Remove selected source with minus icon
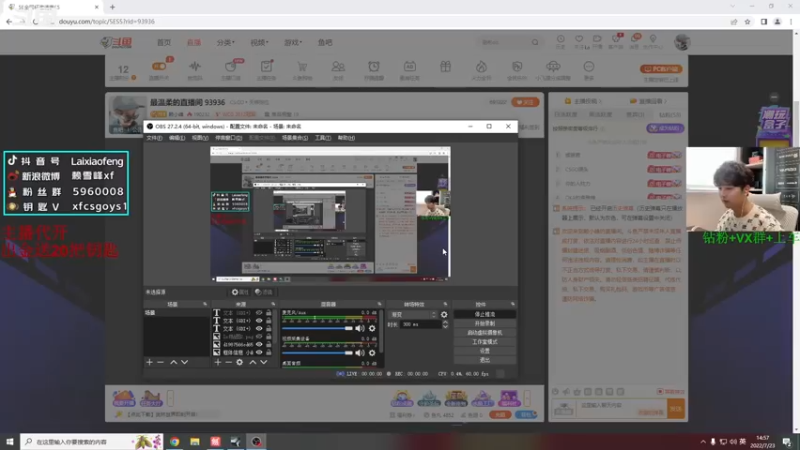 (228, 362)
